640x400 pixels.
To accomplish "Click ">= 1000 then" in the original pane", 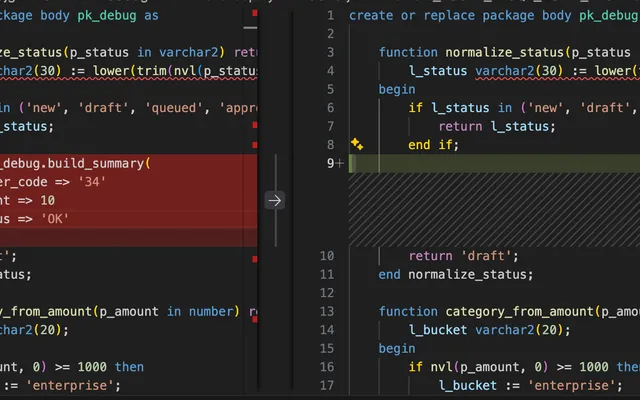I will (99, 367).
